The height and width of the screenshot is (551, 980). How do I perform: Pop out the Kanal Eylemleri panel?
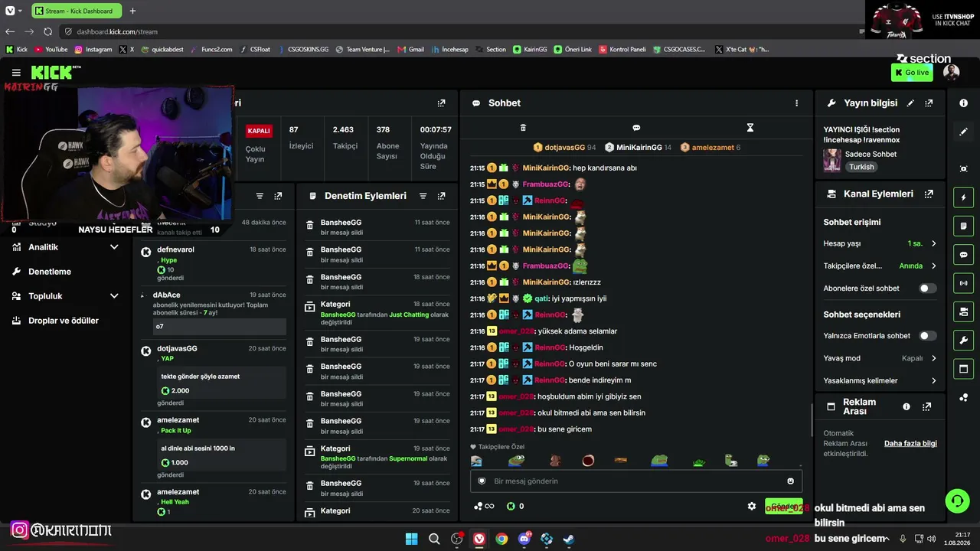click(929, 194)
